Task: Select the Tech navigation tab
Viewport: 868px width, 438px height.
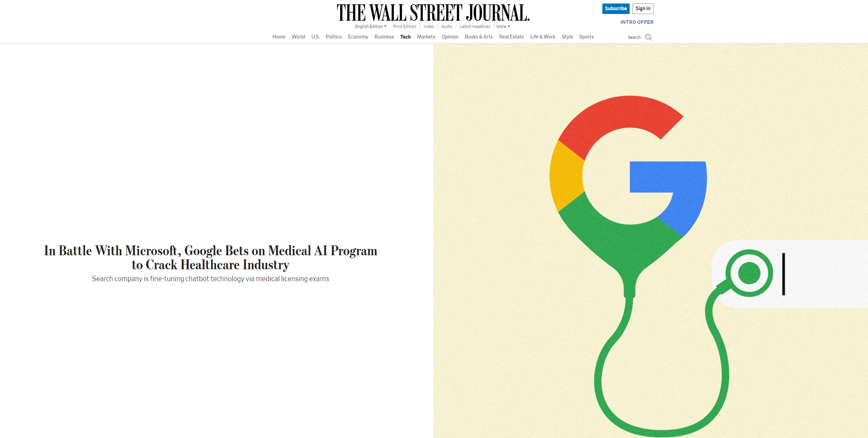Action: click(x=405, y=37)
